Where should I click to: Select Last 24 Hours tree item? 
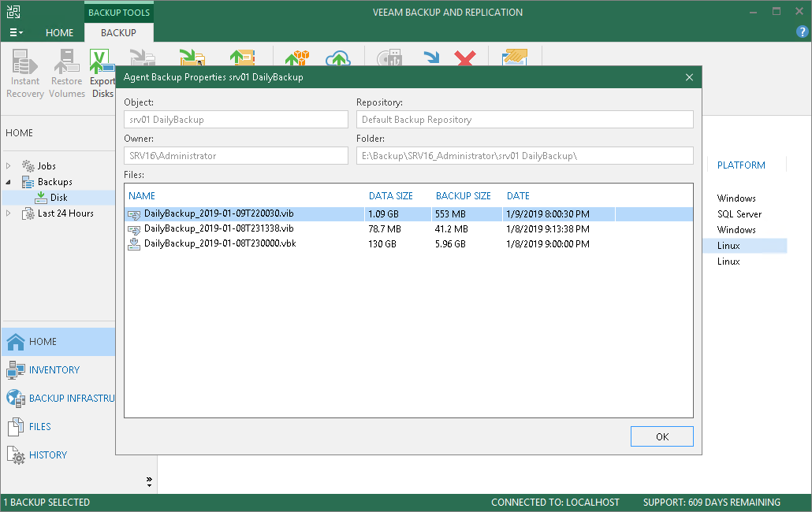pyautogui.click(x=65, y=213)
